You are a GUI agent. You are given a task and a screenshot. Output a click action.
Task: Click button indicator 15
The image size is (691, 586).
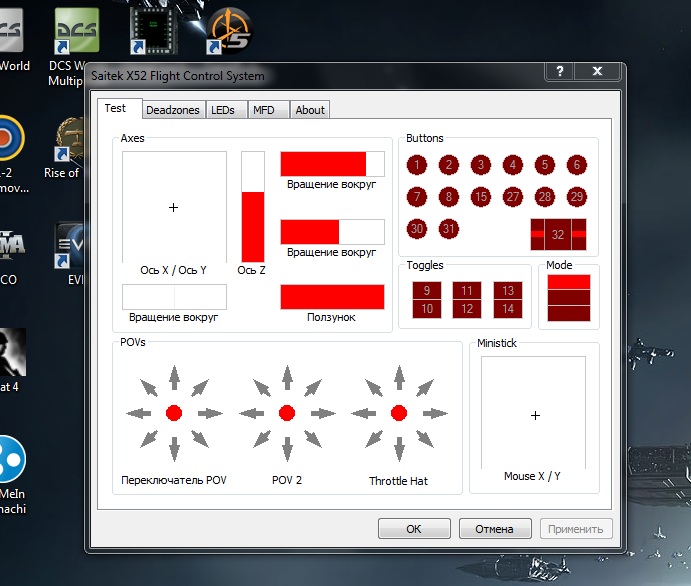pos(481,197)
